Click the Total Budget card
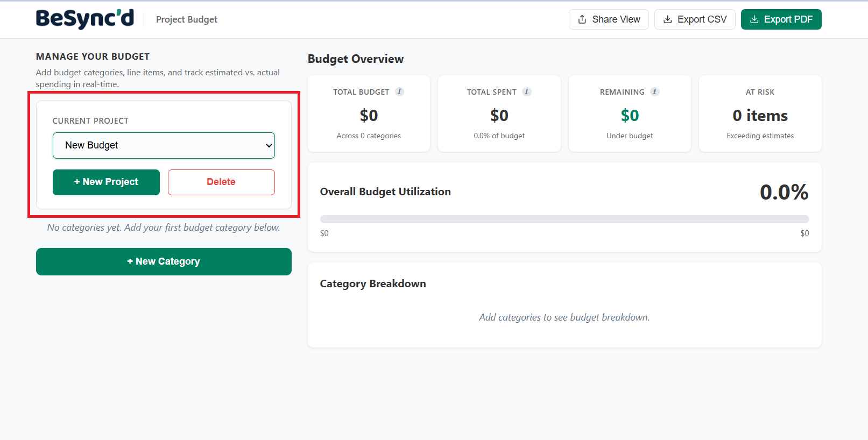This screenshot has width=868, height=440. click(x=369, y=113)
